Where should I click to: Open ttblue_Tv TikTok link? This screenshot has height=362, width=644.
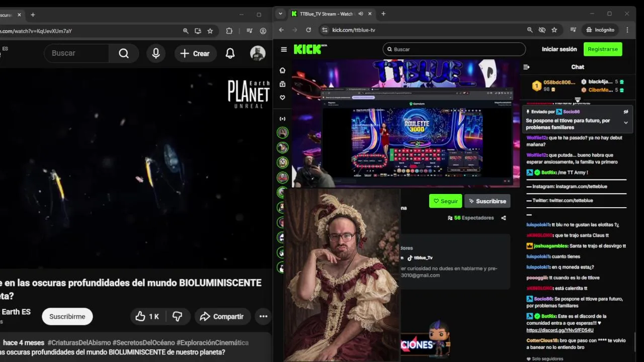coord(420,258)
